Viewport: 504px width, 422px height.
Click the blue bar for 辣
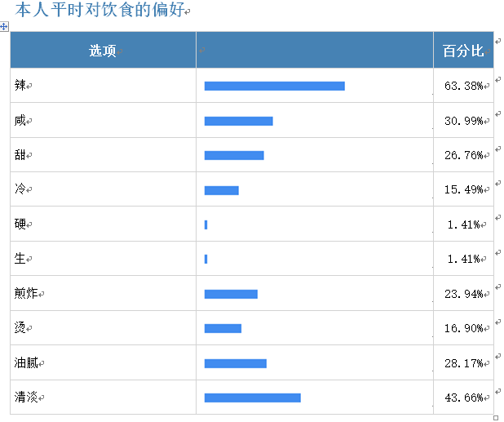[x=275, y=86]
